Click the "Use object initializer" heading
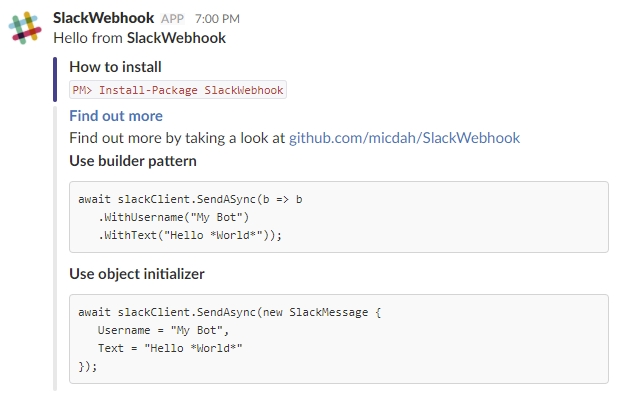Screen dimensions: 642x409 pyautogui.click(x=137, y=273)
